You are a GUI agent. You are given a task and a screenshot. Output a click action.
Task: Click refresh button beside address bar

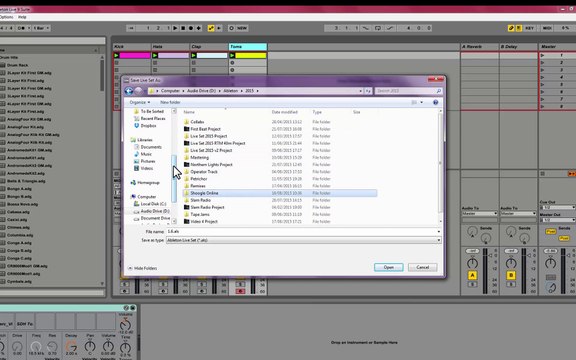[x=368, y=91]
